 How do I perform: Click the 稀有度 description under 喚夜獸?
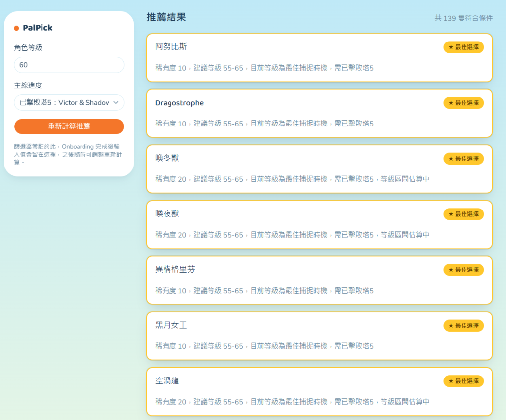click(293, 235)
